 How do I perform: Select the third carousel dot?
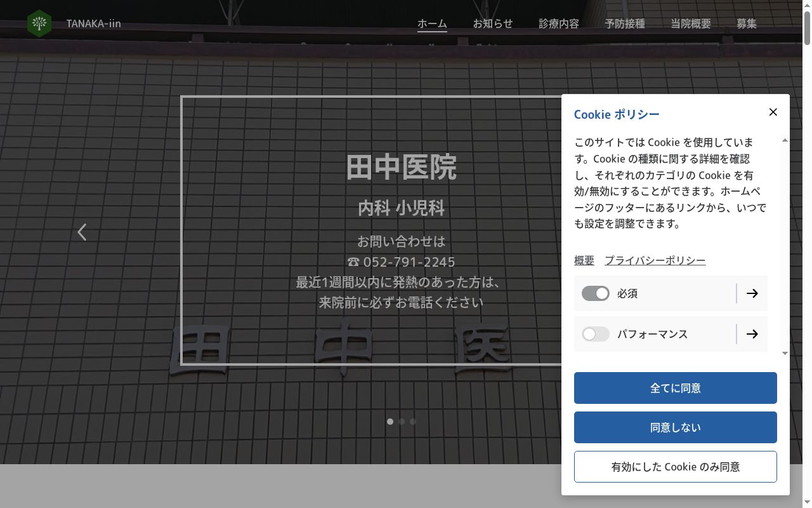(413, 422)
